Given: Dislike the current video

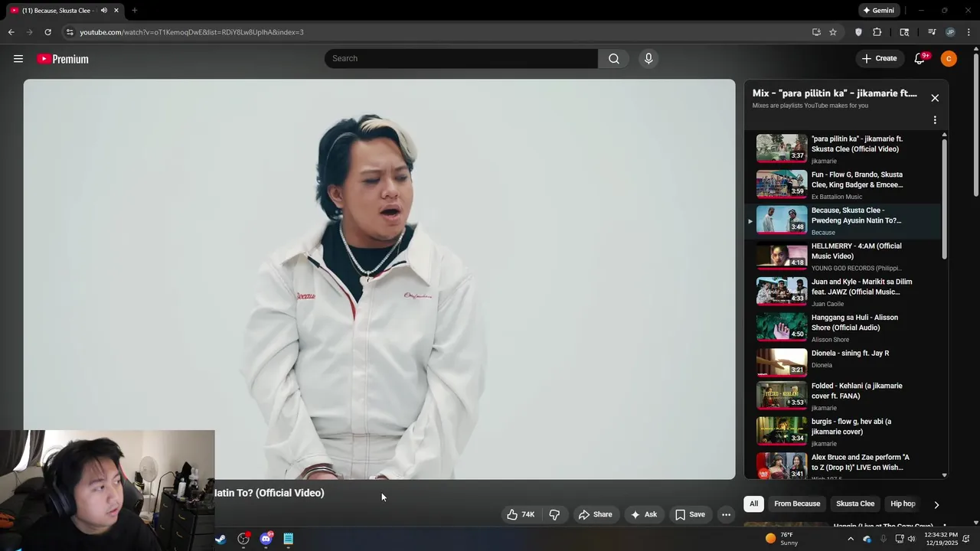Looking at the screenshot, I should point(555,514).
